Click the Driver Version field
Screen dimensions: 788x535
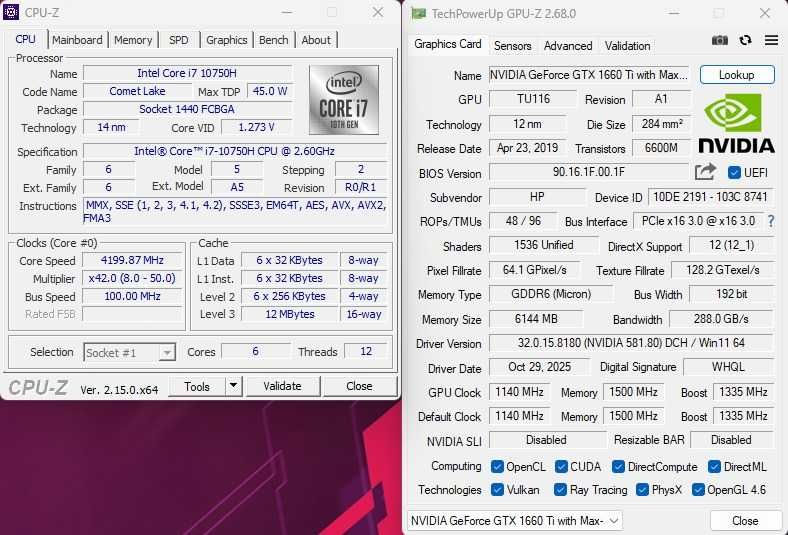631,343
